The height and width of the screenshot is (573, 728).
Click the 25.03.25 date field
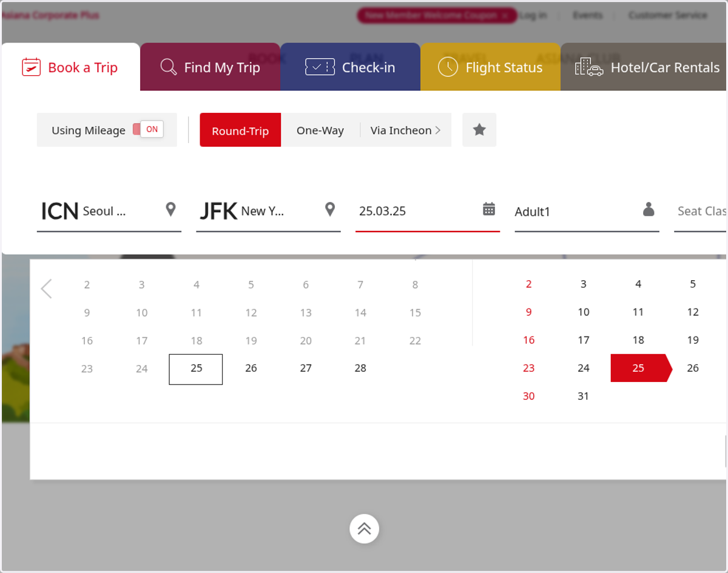(x=428, y=211)
